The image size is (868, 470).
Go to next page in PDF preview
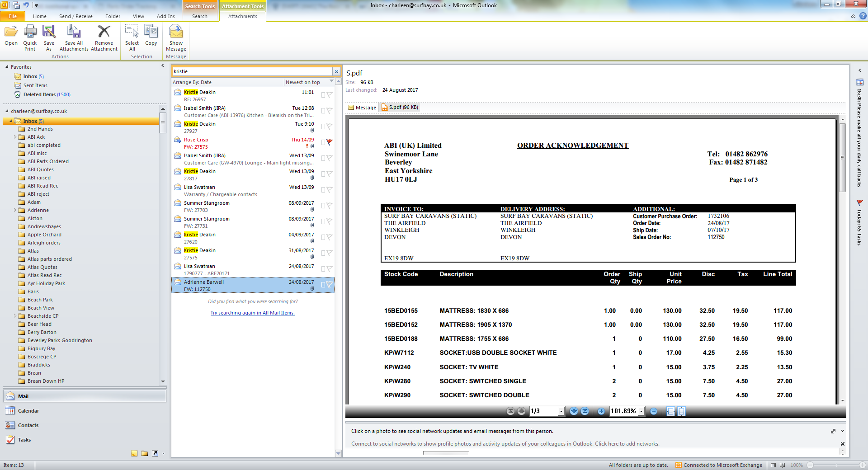pyautogui.click(x=574, y=411)
